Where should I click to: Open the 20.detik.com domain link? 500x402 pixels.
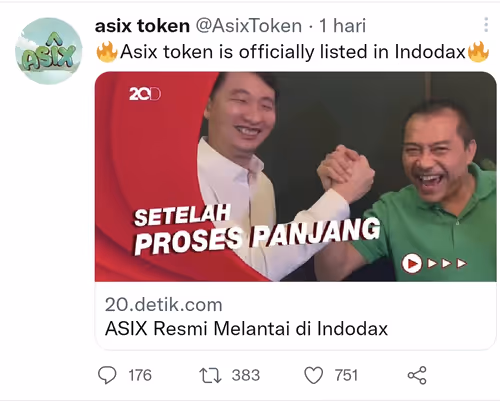tap(164, 305)
